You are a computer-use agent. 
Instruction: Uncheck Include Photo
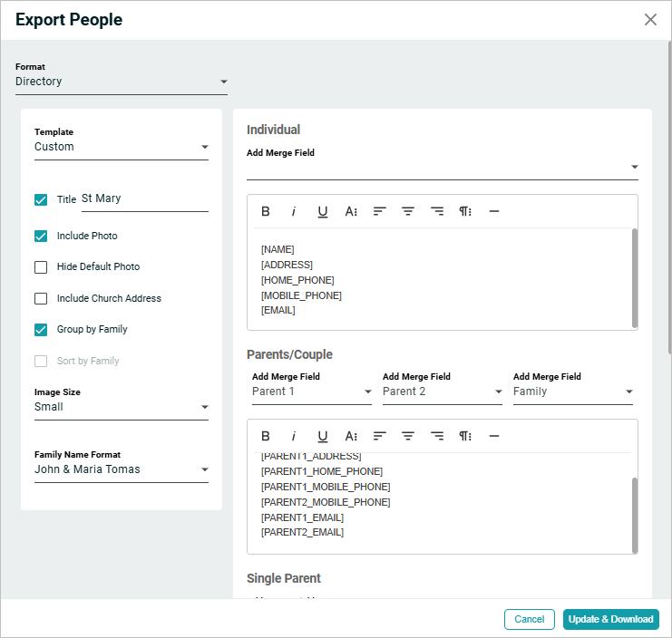[41, 237]
